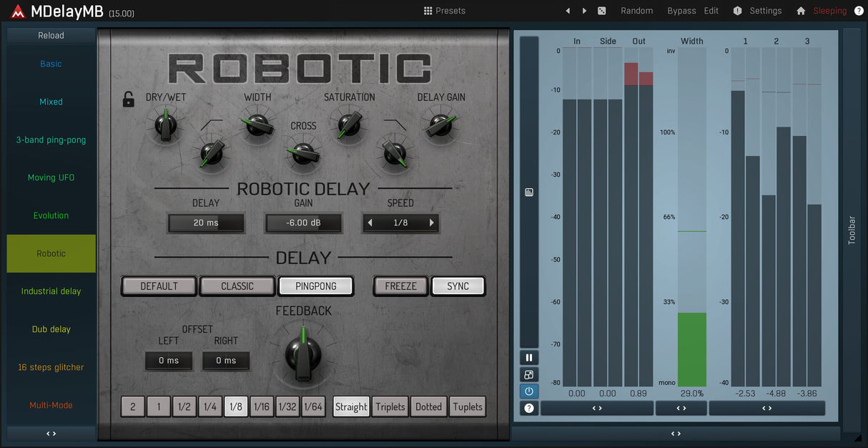Toggle the SYNC button

[x=458, y=286]
